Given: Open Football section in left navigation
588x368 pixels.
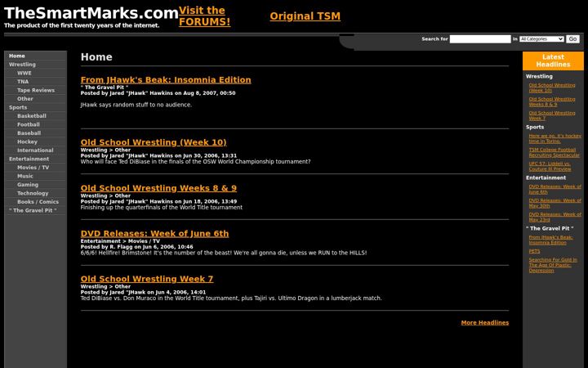Looking at the screenshot, I should coord(28,124).
